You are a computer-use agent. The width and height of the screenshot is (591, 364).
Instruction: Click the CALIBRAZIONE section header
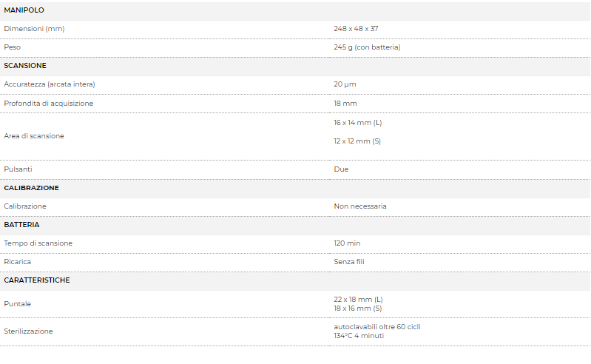pos(32,188)
